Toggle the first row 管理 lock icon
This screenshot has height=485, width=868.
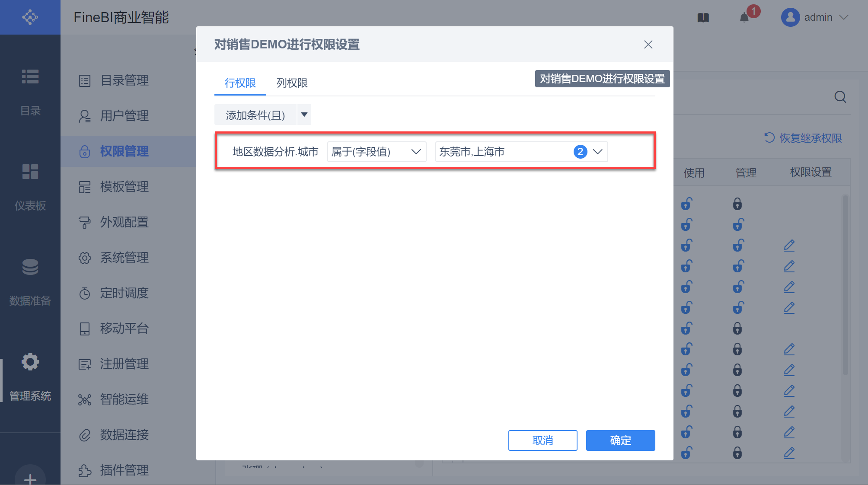pos(737,204)
